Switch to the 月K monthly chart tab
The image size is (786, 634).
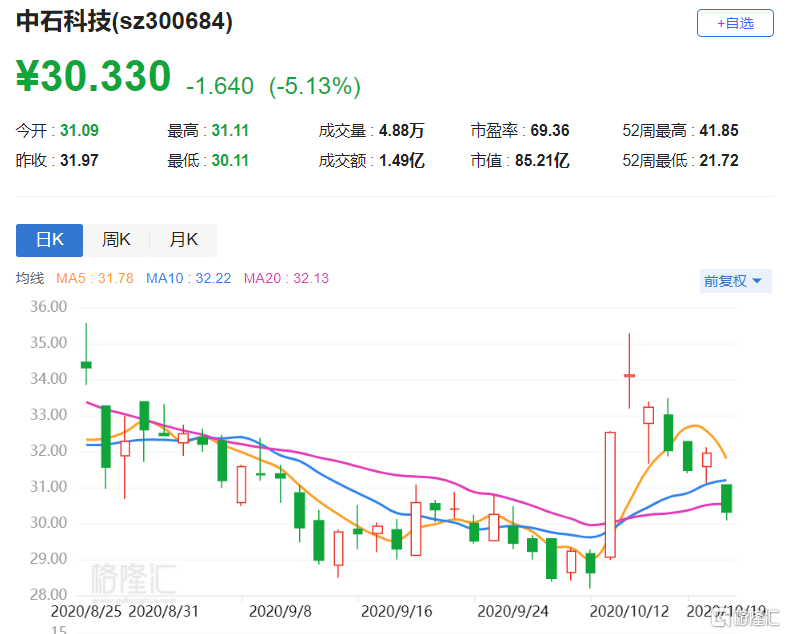(x=183, y=240)
